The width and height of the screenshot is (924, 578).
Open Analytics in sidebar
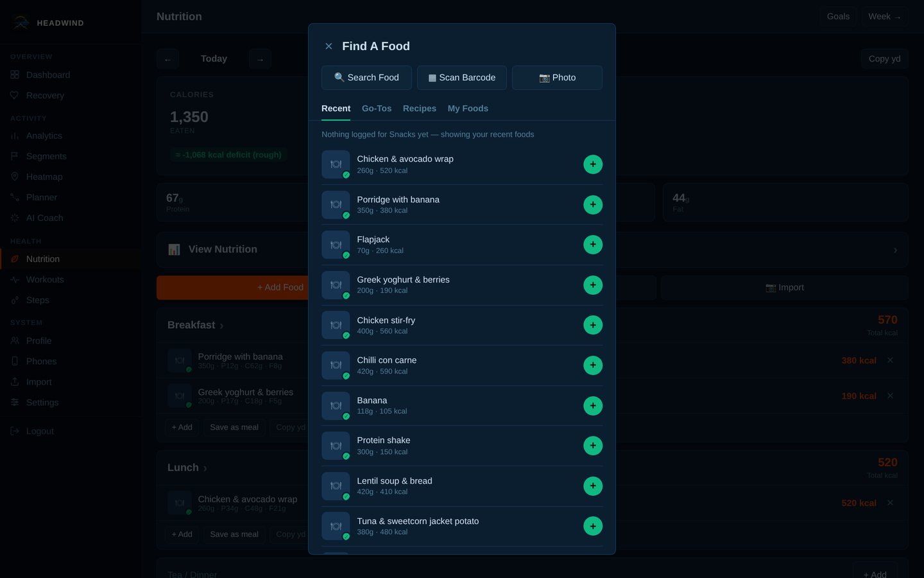(x=71, y=136)
